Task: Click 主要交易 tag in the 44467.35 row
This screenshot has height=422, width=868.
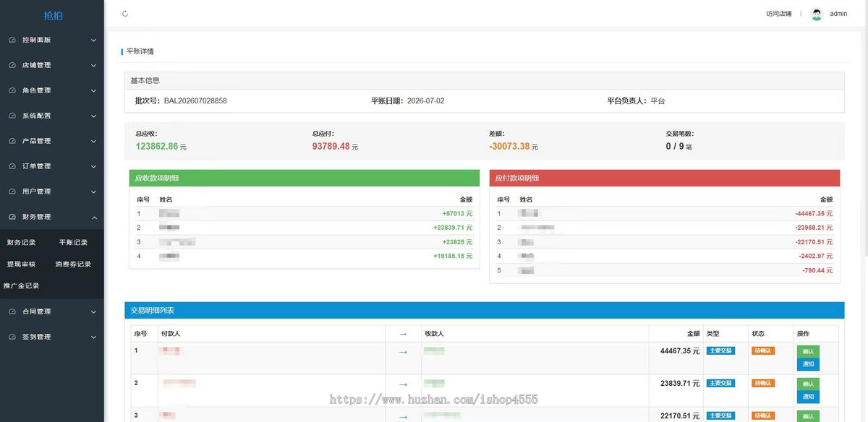Action: pos(720,350)
